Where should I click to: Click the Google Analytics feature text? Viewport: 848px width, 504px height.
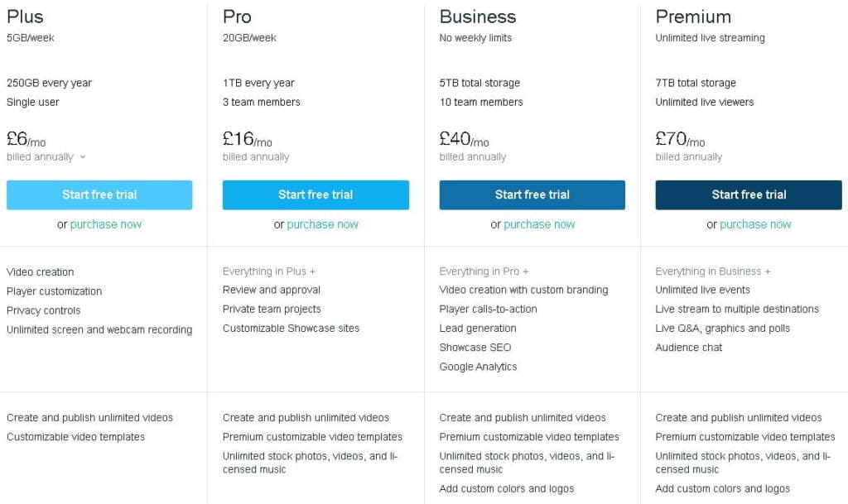pyautogui.click(x=478, y=367)
